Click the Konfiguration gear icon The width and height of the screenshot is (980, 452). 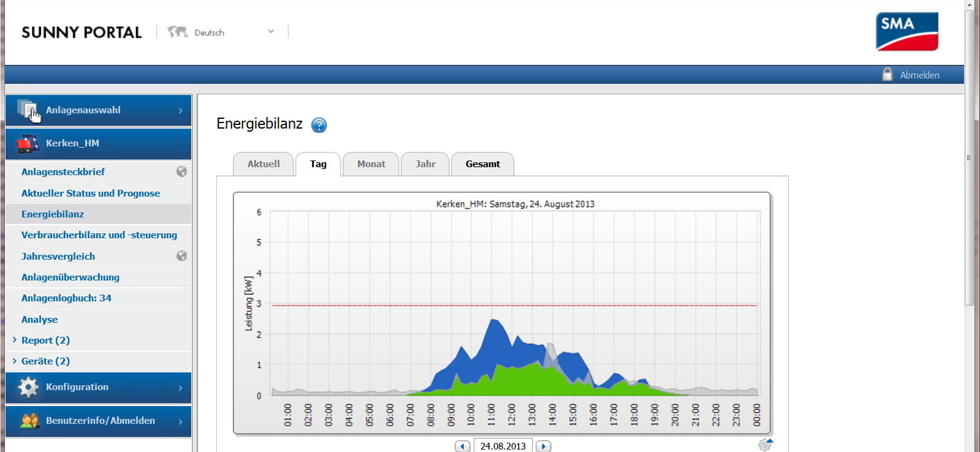(28, 387)
